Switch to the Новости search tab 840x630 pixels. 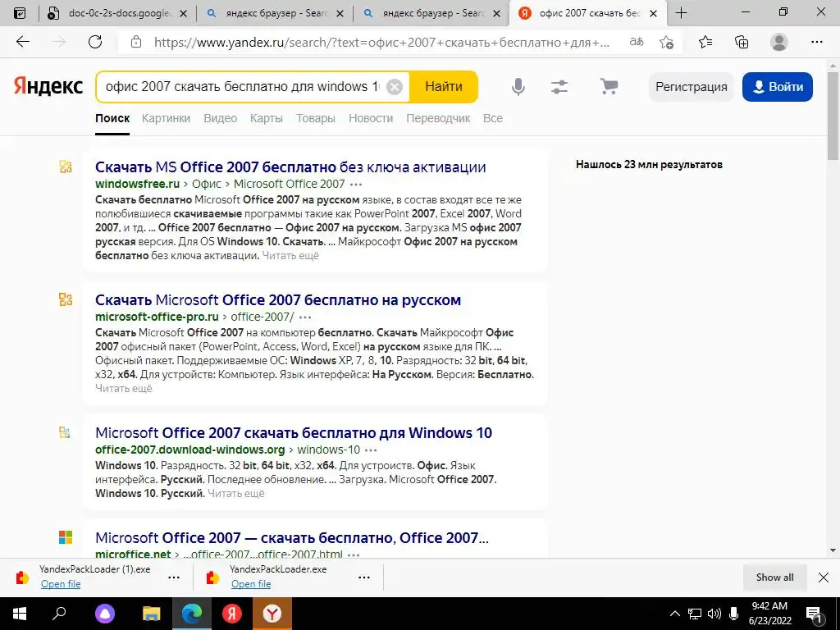click(371, 118)
